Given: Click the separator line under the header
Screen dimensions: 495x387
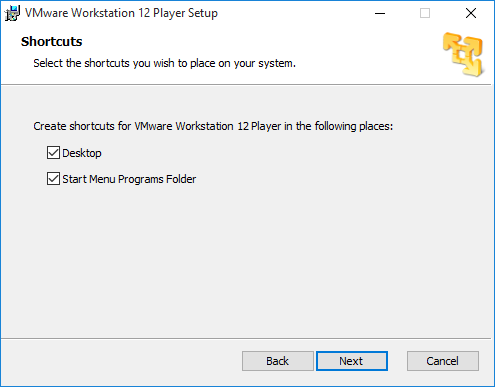Looking at the screenshot, I should click(246, 85).
